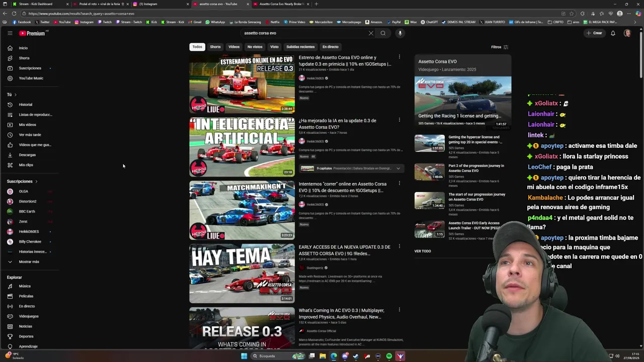Open the Assetto Corsa EVO game card title
The height and width of the screenshot is (362, 644).
coord(437,61)
